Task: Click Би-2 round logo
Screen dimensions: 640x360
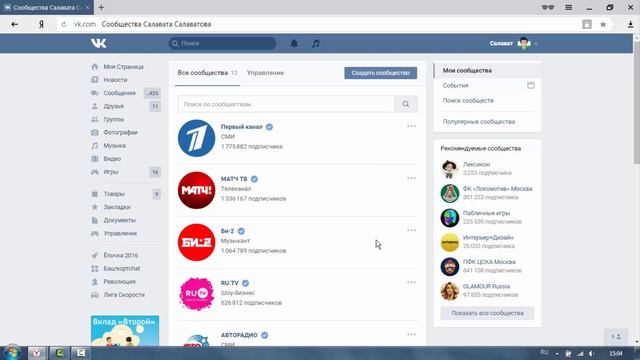Action: tap(196, 242)
